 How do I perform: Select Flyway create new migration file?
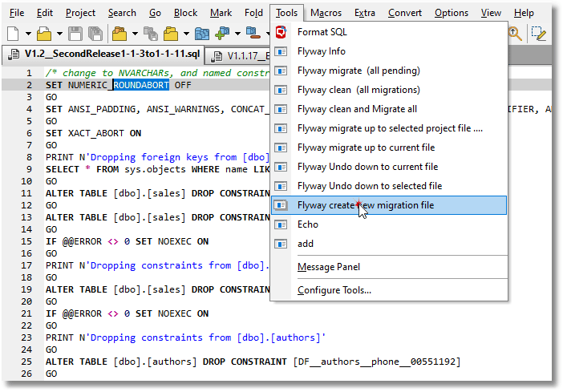389,205
